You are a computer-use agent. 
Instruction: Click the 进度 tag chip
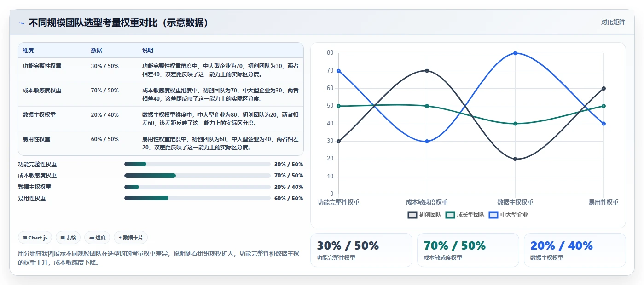(x=97, y=238)
